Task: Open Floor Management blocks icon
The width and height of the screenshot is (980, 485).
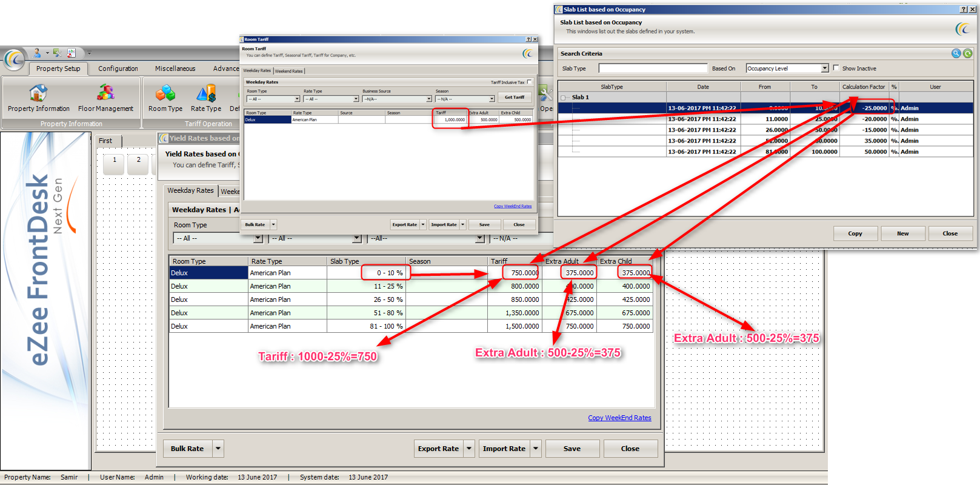Action: pos(105,93)
